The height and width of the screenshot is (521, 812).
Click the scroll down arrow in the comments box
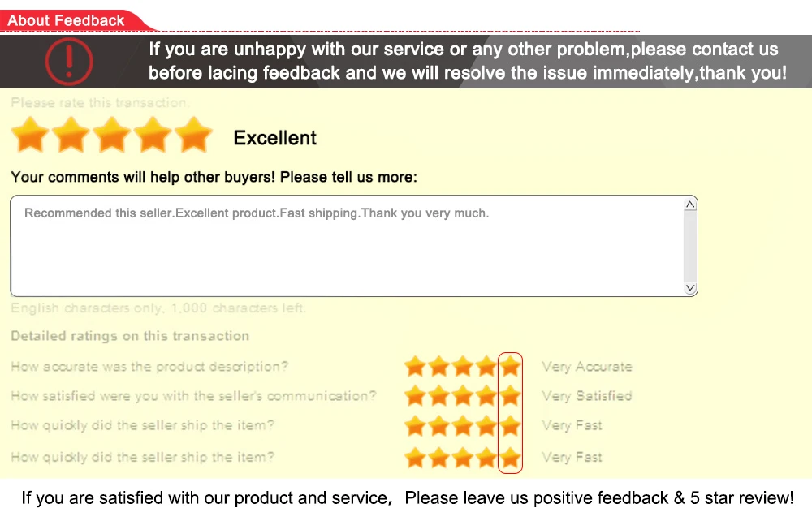pos(689,287)
